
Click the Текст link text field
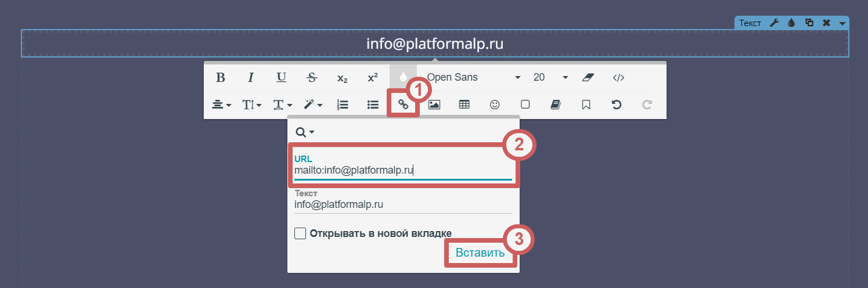click(403, 205)
